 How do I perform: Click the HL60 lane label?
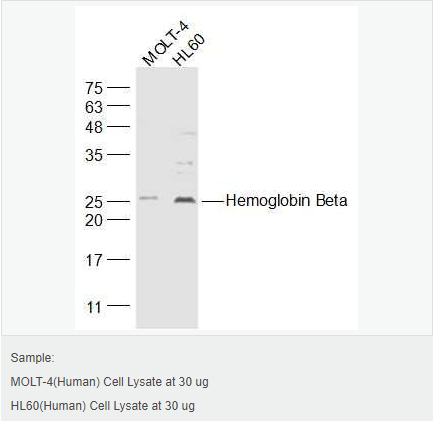[x=188, y=50]
